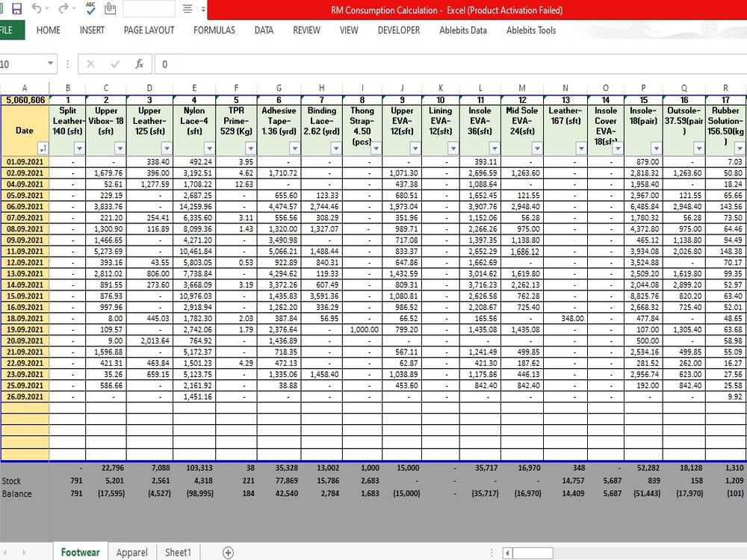Click the horizontal scrollbar thumb

(533, 553)
